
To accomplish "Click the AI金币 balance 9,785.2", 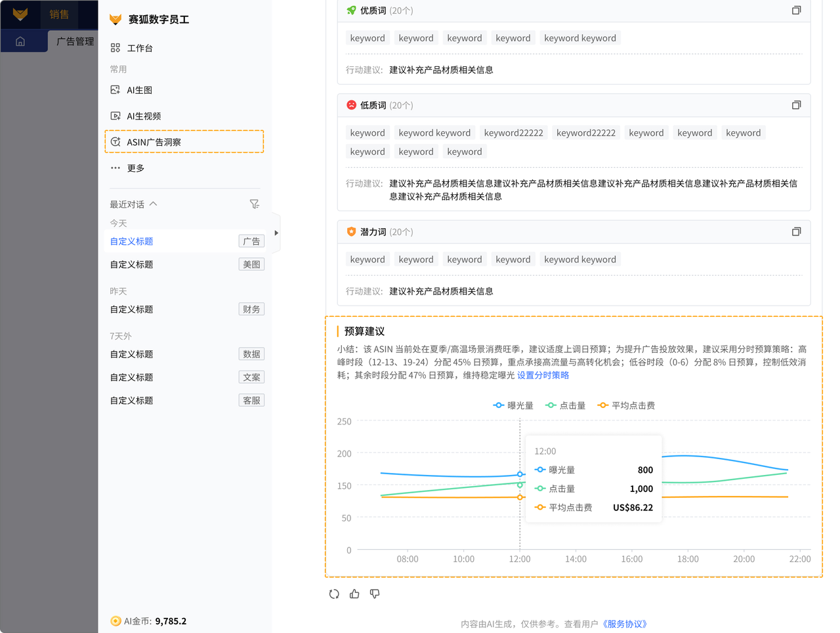I will 171,621.
